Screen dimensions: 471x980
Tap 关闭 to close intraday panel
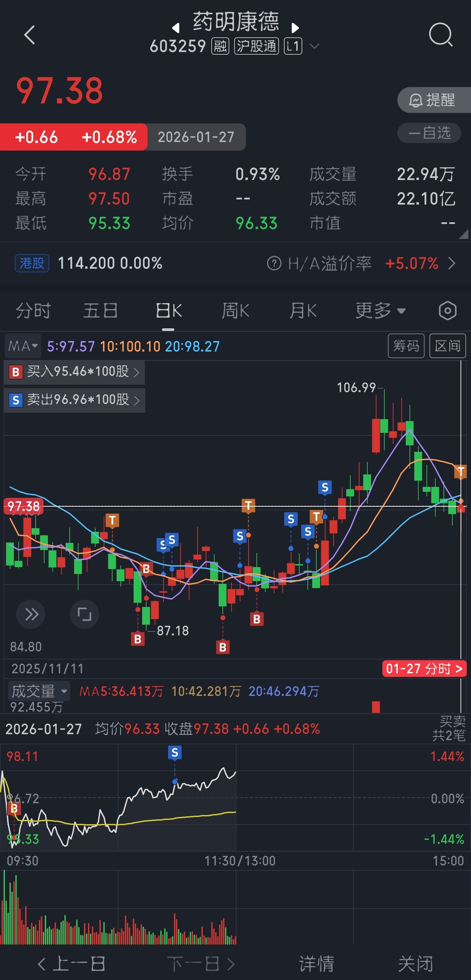point(415,964)
